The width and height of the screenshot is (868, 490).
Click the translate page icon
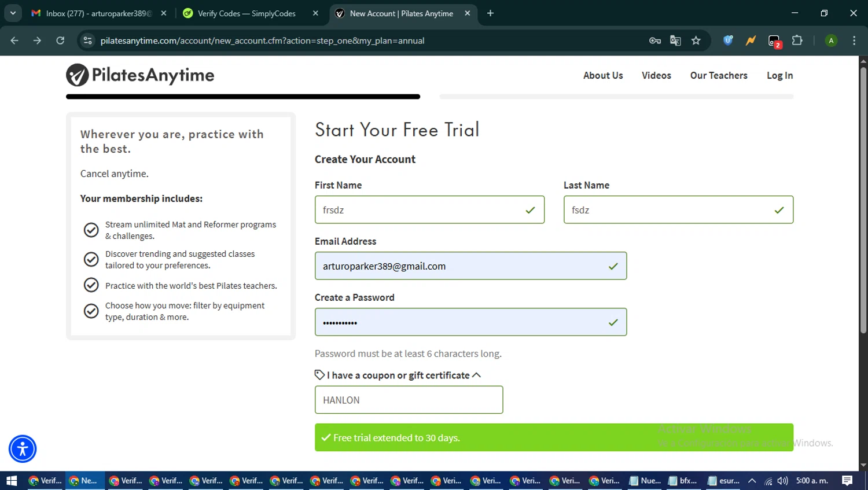[675, 40]
